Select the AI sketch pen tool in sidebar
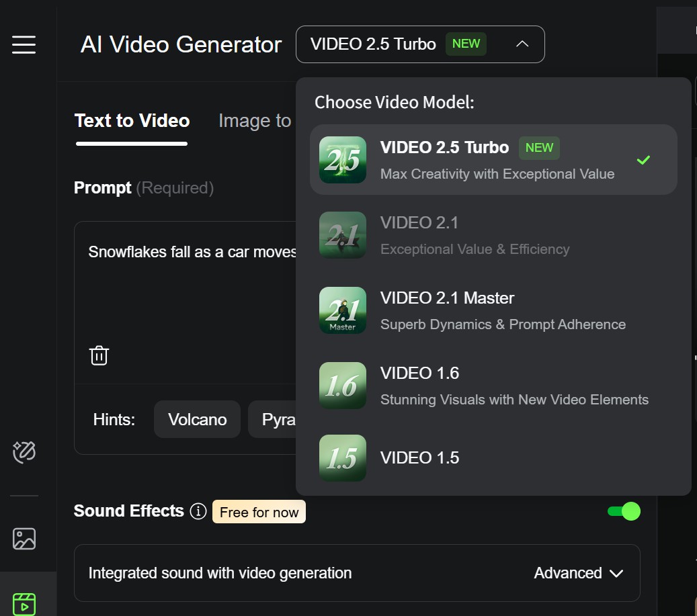This screenshot has height=616, width=697. (x=24, y=451)
